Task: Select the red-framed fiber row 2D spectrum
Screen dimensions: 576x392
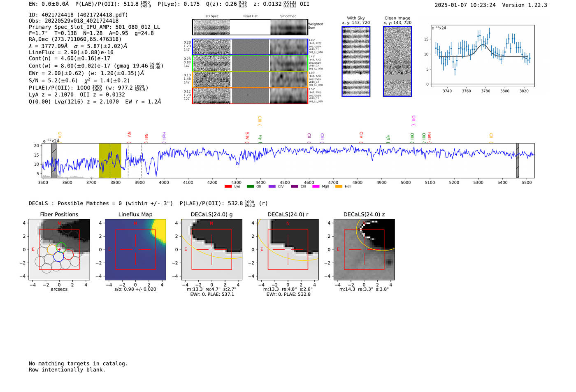Action: pos(212,96)
